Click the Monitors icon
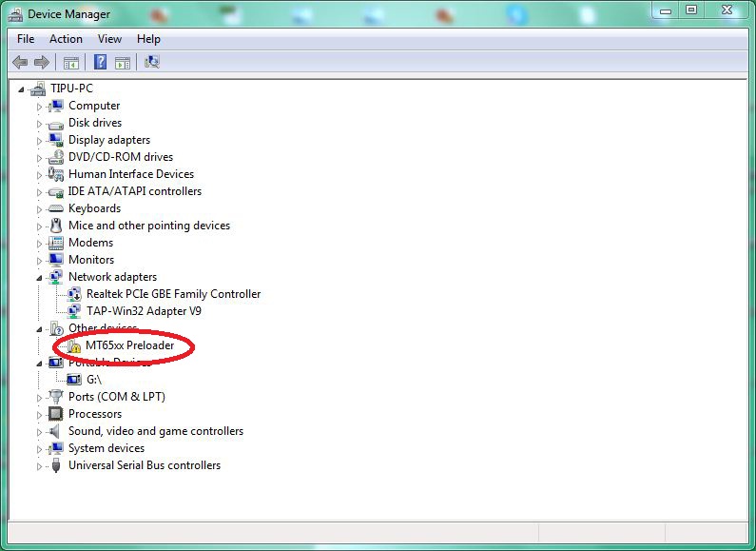The width and height of the screenshot is (756, 551). (x=56, y=260)
